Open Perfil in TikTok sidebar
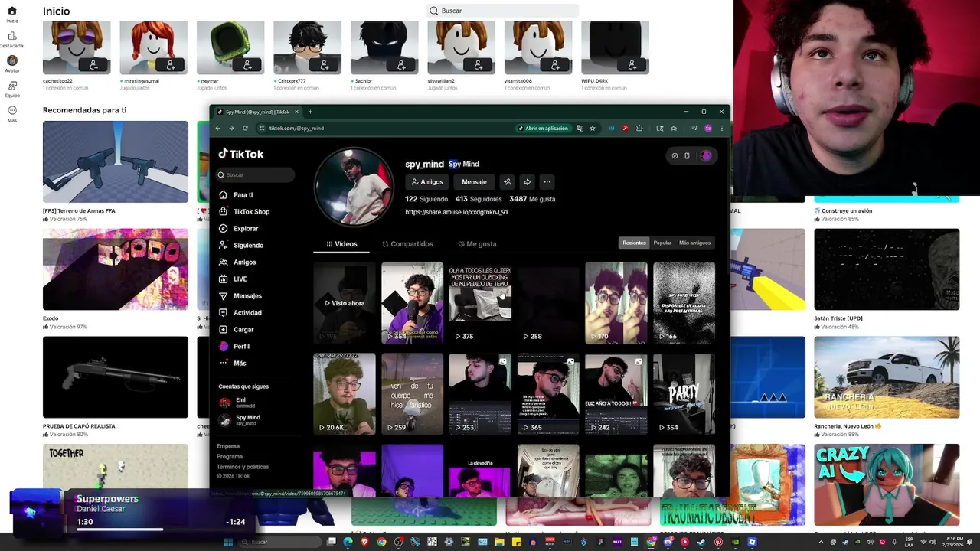This screenshot has width=980, height=551. coord(234,347)
